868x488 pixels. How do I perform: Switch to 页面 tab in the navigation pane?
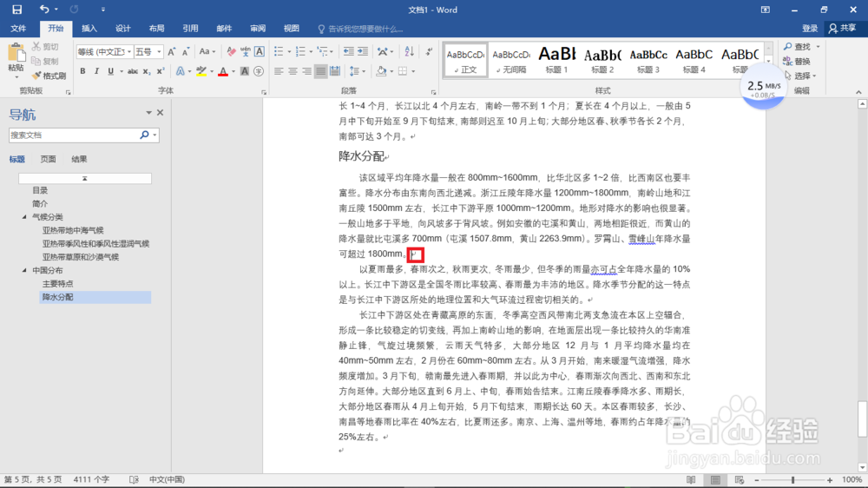pos(48,159)
